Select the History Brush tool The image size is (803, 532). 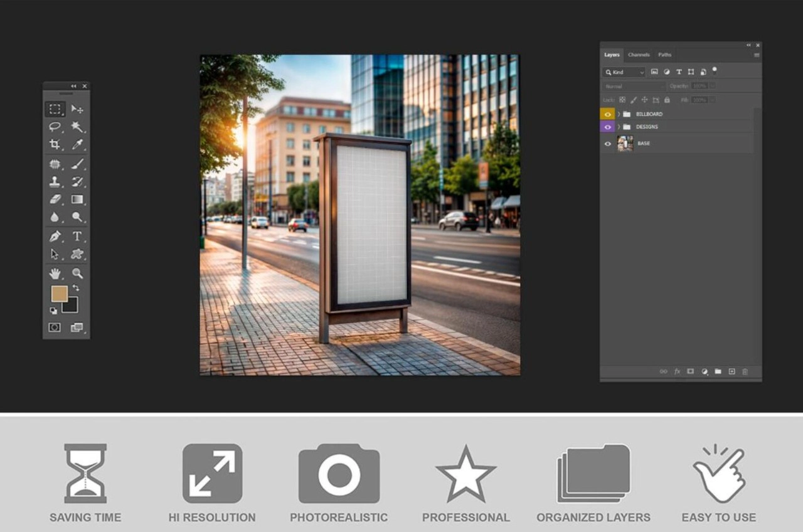coord(77,182)
